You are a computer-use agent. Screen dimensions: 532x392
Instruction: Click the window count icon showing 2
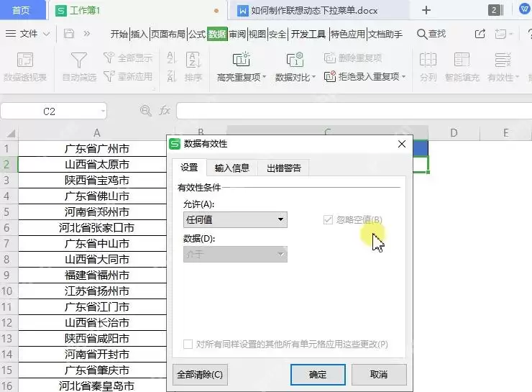(495, 10)
